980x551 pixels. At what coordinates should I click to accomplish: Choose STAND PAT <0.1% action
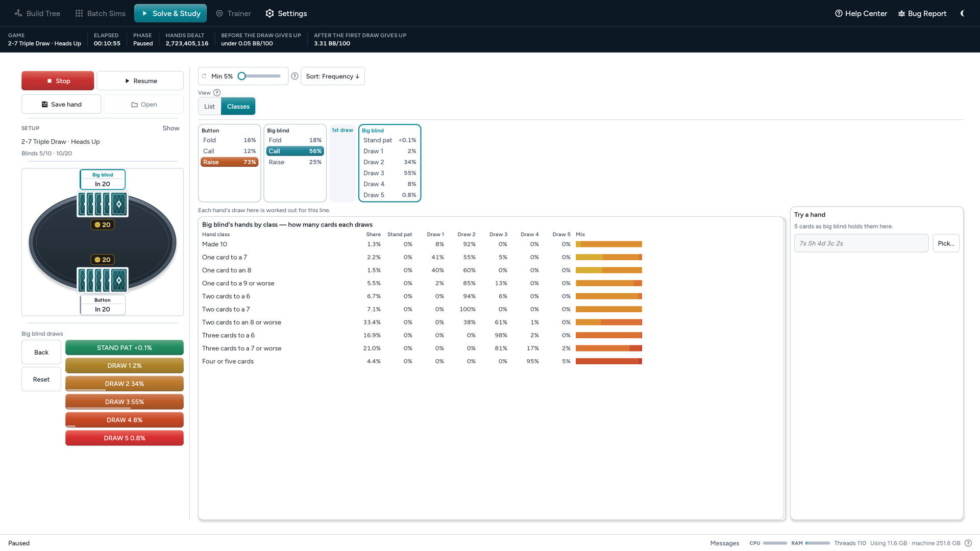(125, 347)
